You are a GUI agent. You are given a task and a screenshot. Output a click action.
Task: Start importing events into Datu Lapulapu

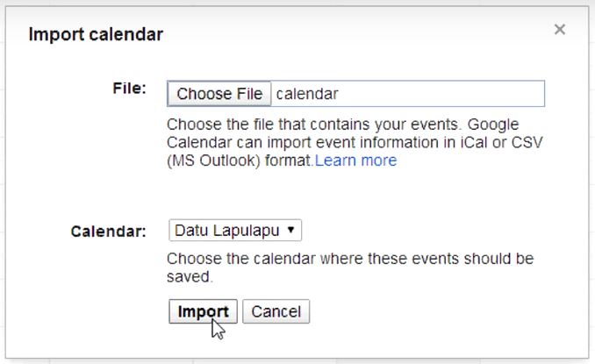203,311
